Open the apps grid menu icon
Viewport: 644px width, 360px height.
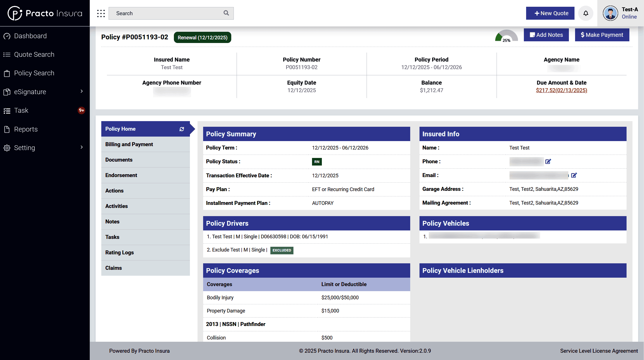click(101, 13)
